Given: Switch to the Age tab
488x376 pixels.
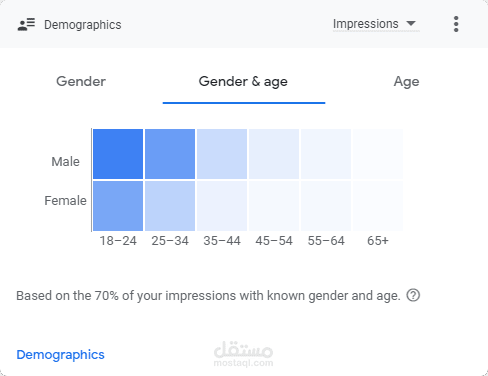Looking at the screenshot, I should pos(406,82).
